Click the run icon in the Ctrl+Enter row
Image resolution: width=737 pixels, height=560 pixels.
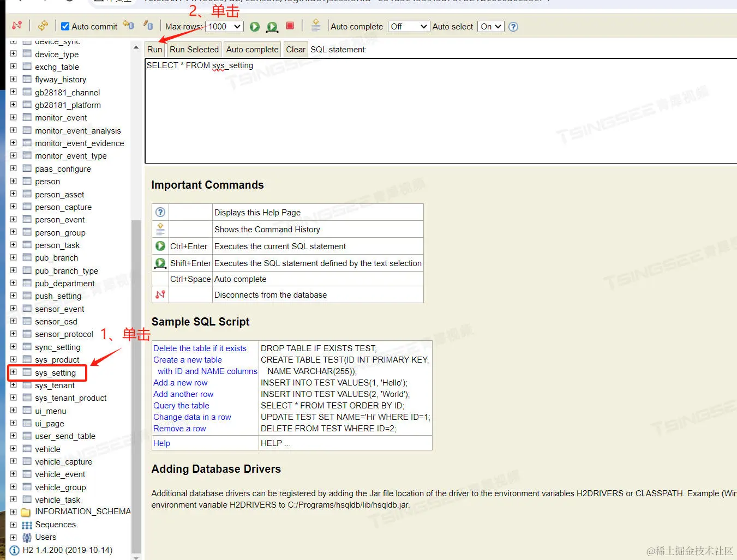(160, 246)
